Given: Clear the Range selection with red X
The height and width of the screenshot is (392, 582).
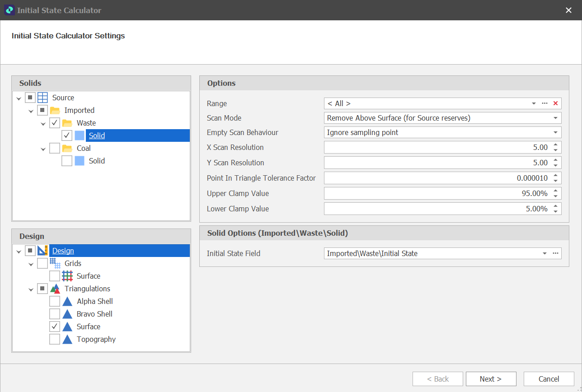Looking at the screenshot, I should tap(555, 103).
